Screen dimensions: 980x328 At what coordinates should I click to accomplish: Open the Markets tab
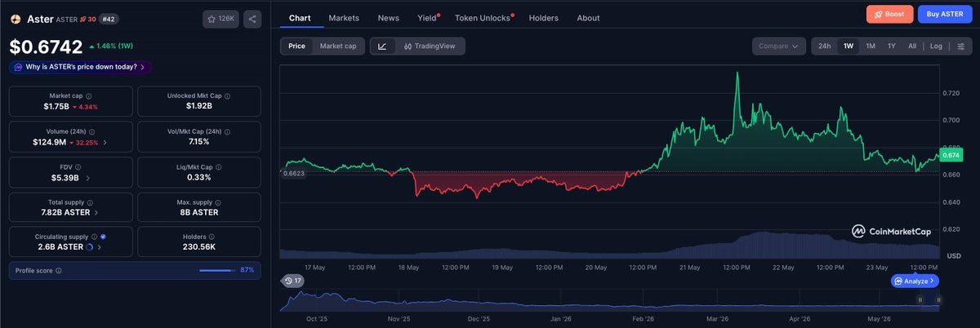tap(344, 18)
